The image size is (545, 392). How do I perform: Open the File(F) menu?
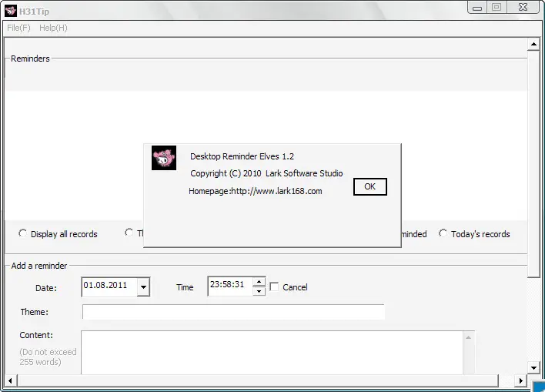pyautogui.click(x=18, y=28)
